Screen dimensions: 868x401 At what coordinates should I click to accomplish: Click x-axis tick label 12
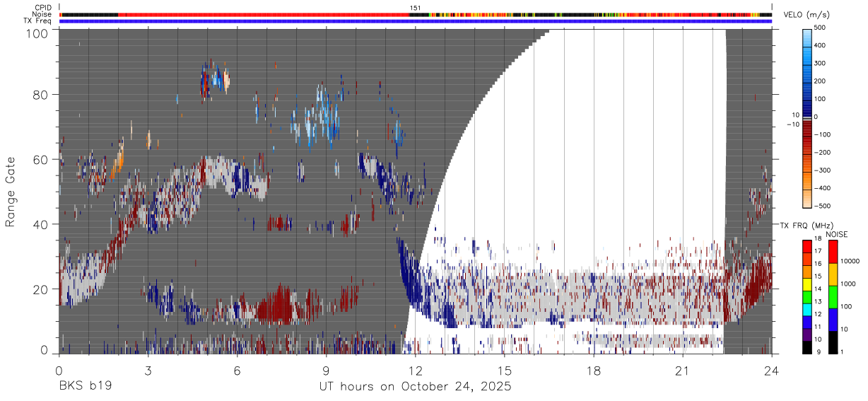(x=415, y=371)
